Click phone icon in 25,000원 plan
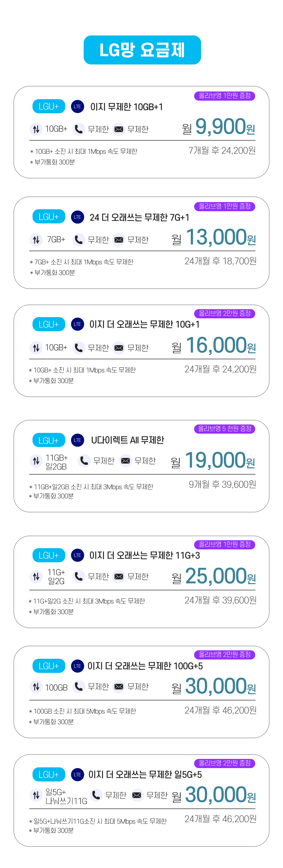 coord(79,576)
